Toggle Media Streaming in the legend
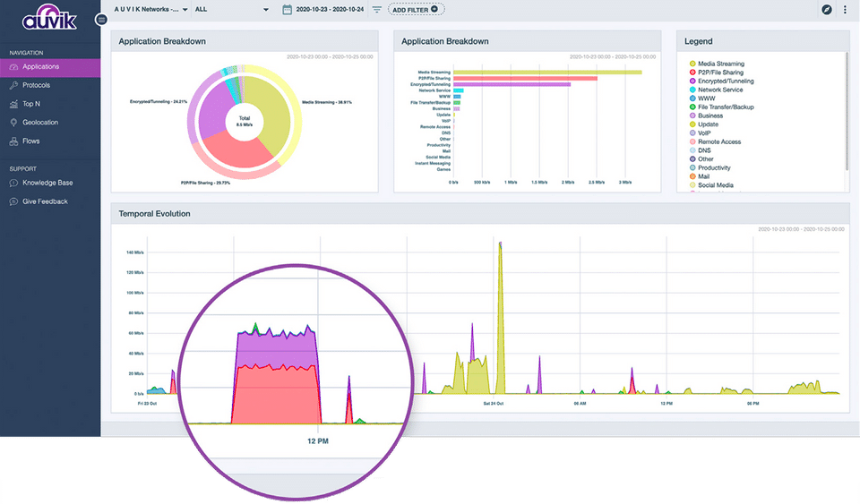 [721, 64]
